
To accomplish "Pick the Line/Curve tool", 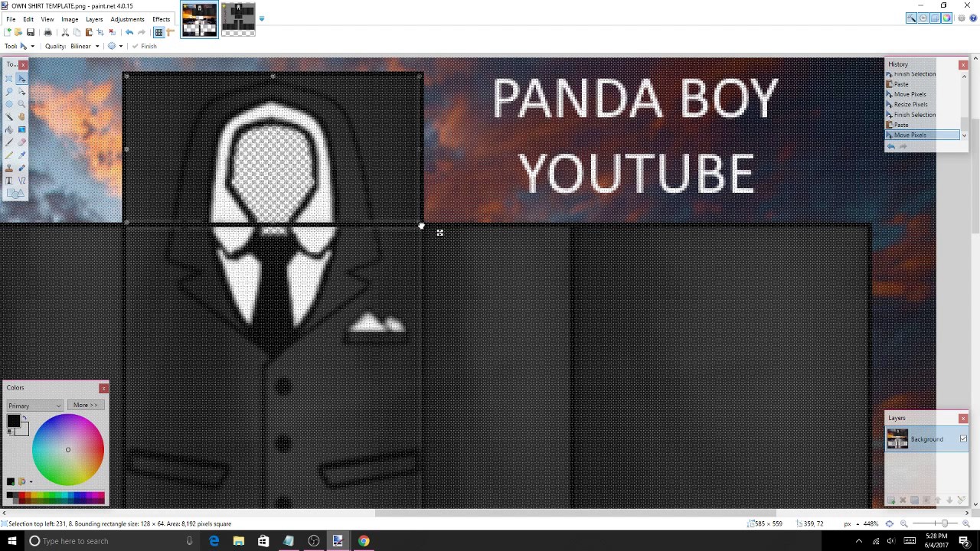I will [x=21, y=181].
